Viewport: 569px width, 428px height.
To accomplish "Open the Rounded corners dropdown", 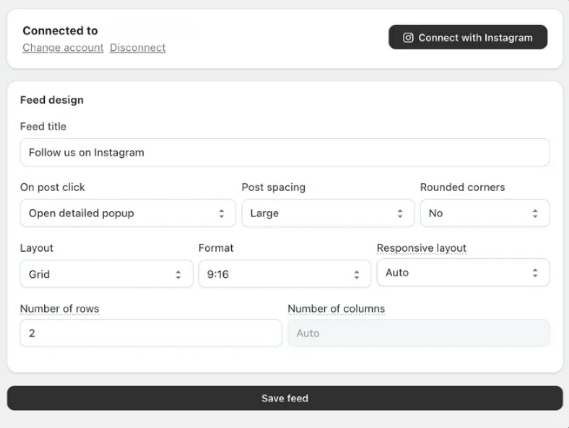I will coord(484,213).
